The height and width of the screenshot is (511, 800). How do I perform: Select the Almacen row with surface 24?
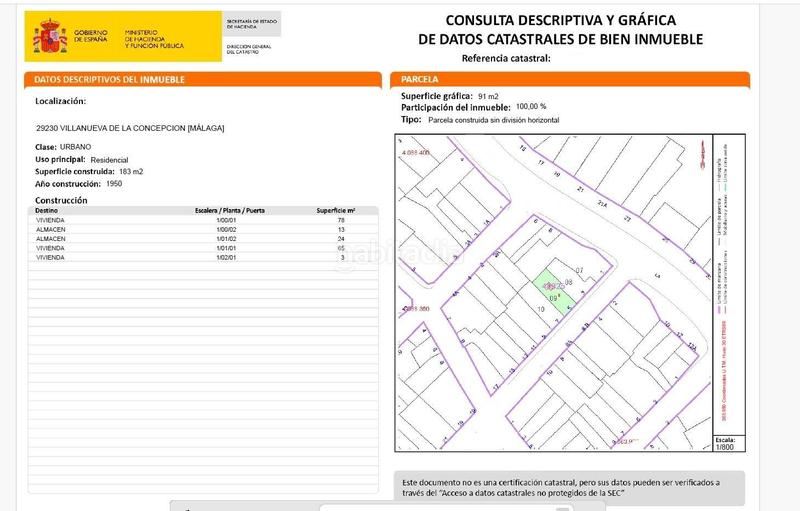[200, 240]
